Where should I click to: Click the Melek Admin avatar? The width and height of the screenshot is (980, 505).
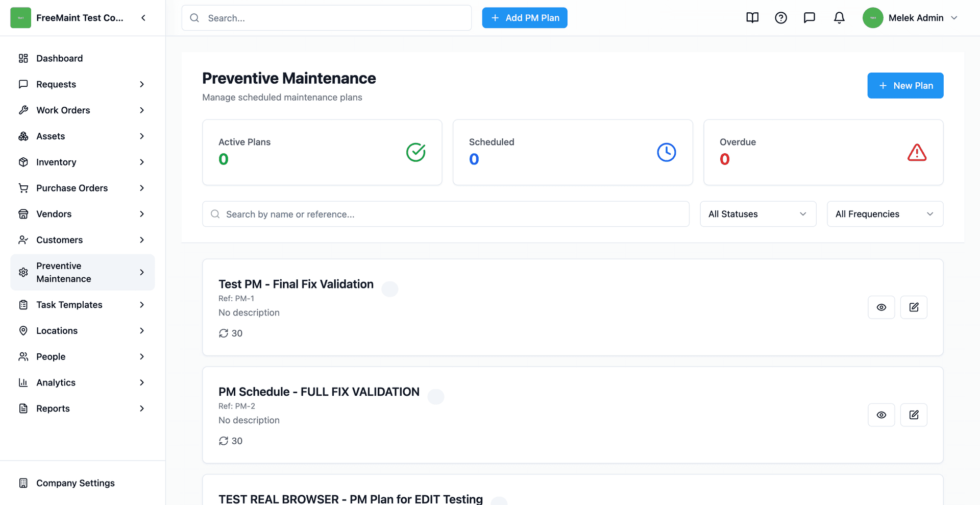pos(873,18)
